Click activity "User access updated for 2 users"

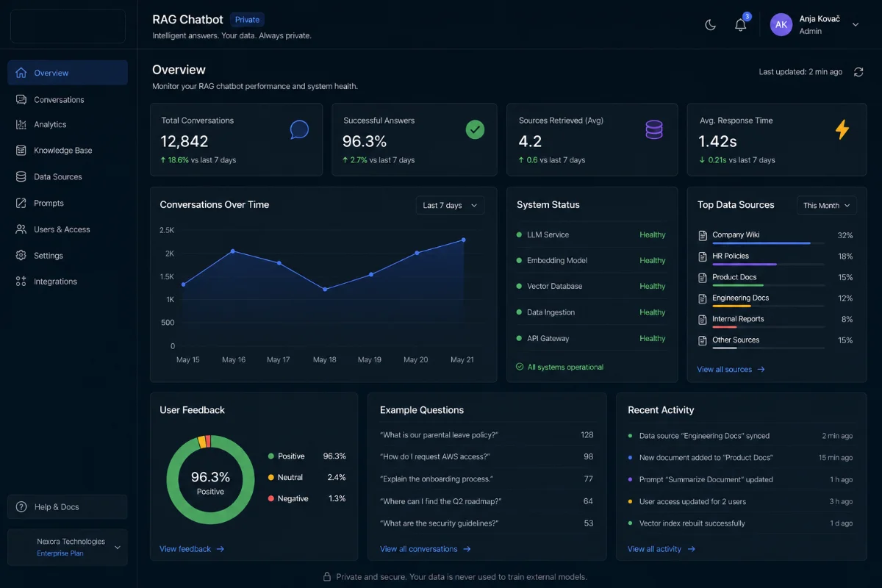point(692,501)
